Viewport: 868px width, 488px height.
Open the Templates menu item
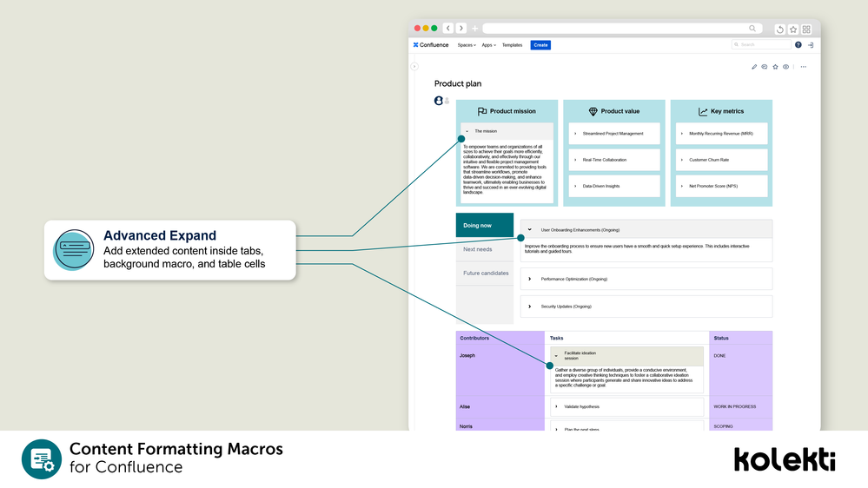(512, 45)
